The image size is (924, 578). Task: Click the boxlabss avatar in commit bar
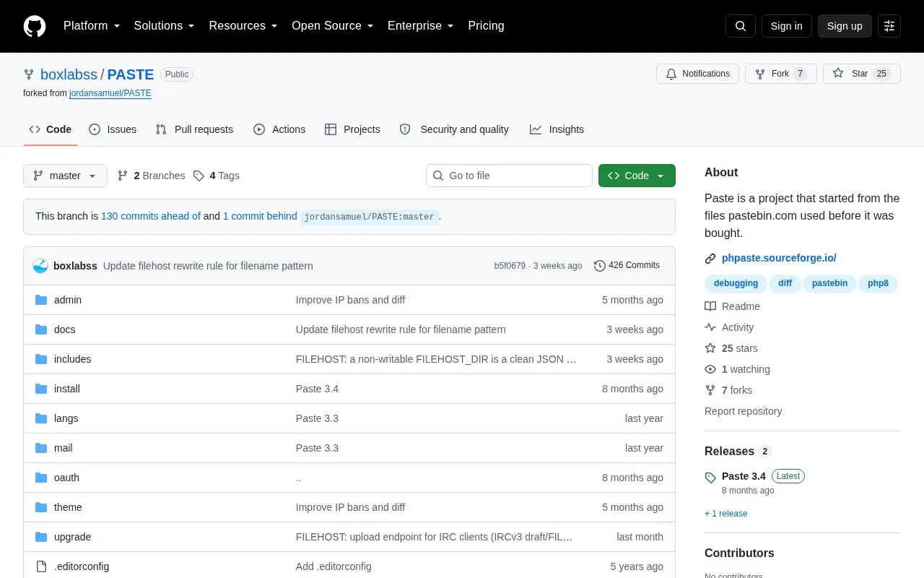pos(40,266)
